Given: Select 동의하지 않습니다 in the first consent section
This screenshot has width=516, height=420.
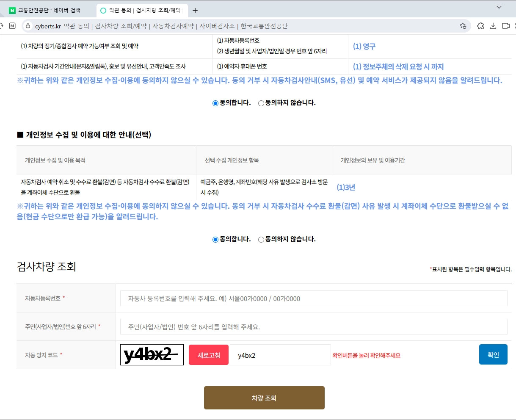Looking at the screenshot, I should tap(261, 102).
